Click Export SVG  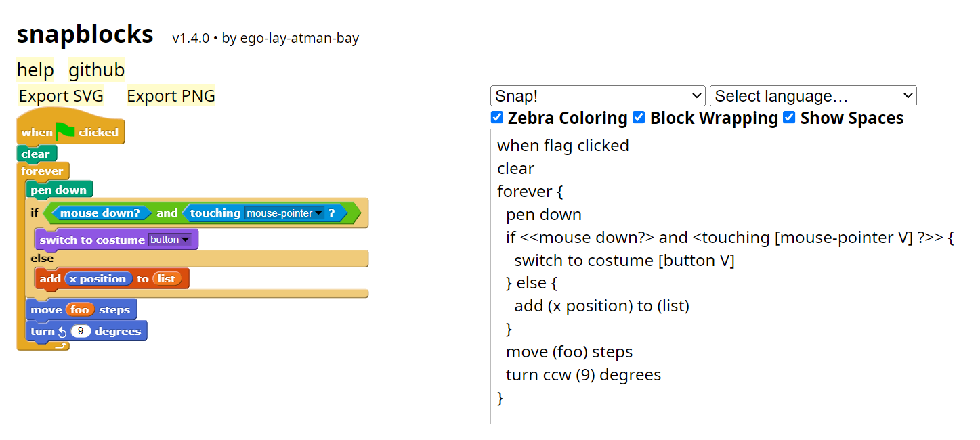point(61,96)
